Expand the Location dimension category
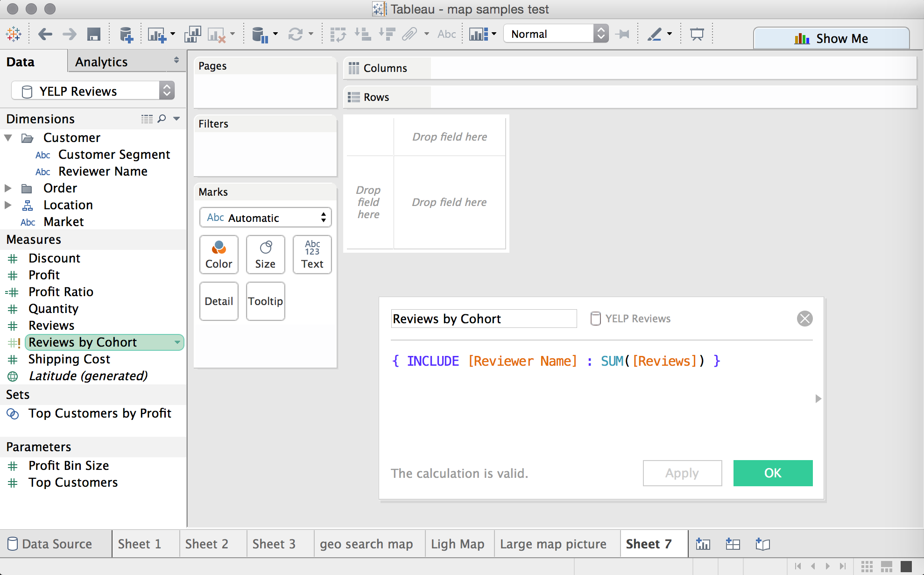Viewport: 924px width, 575px height. tap(10, 205)
